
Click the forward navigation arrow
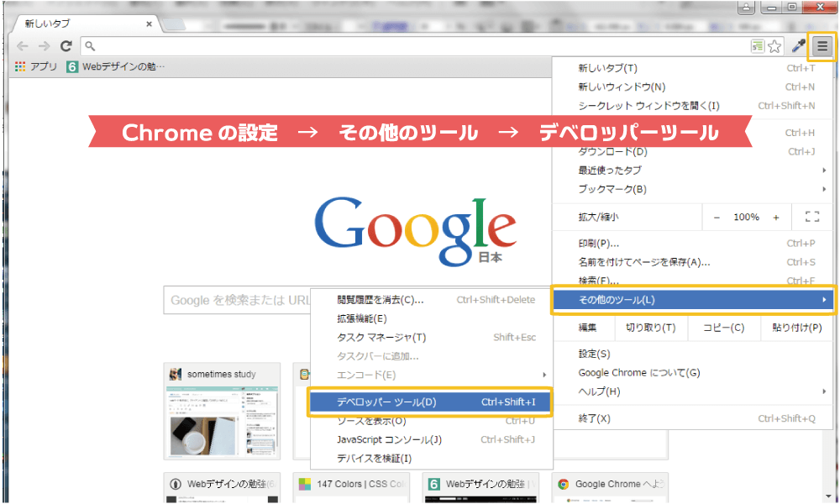tap(44, 46)
